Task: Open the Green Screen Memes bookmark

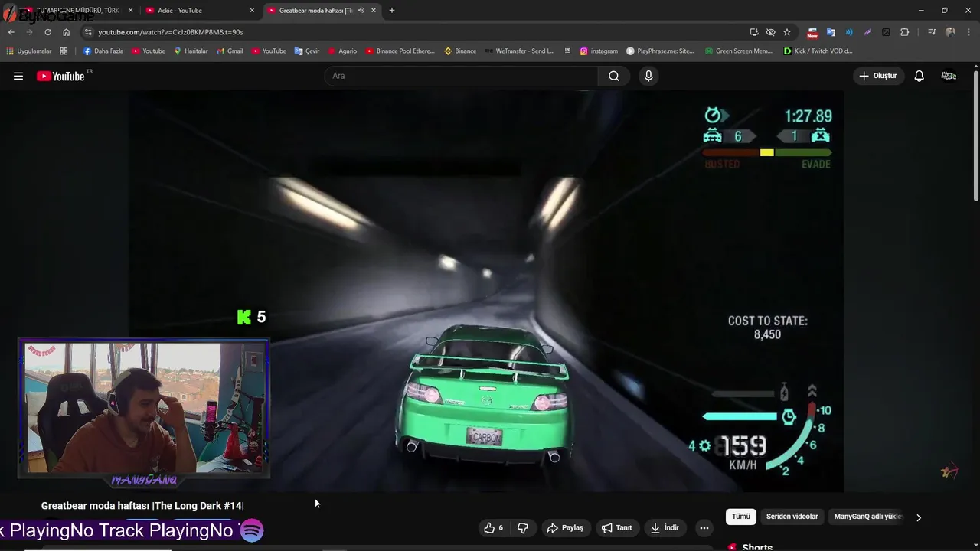Action: coord(738,51)
